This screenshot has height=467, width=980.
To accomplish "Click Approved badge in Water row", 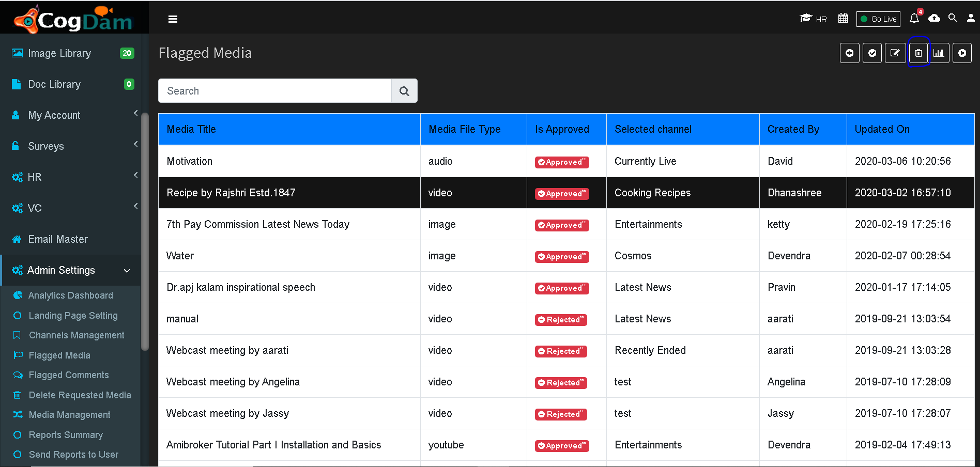I will click(562, 257).
